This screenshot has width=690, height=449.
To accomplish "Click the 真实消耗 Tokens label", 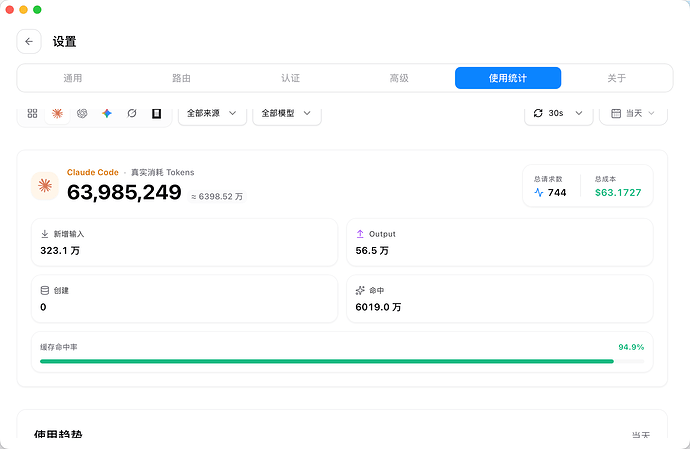I will (x=162, y=172).
